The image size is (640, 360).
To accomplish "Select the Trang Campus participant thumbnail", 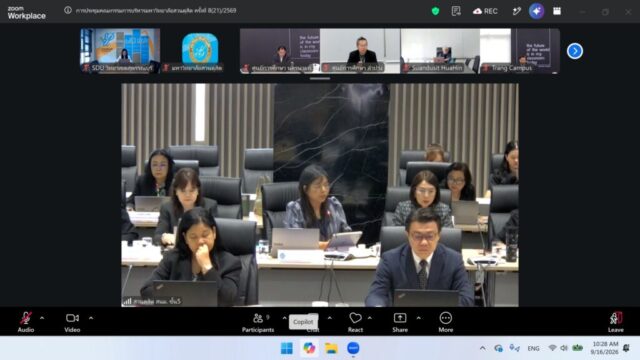I will (520, 51).
